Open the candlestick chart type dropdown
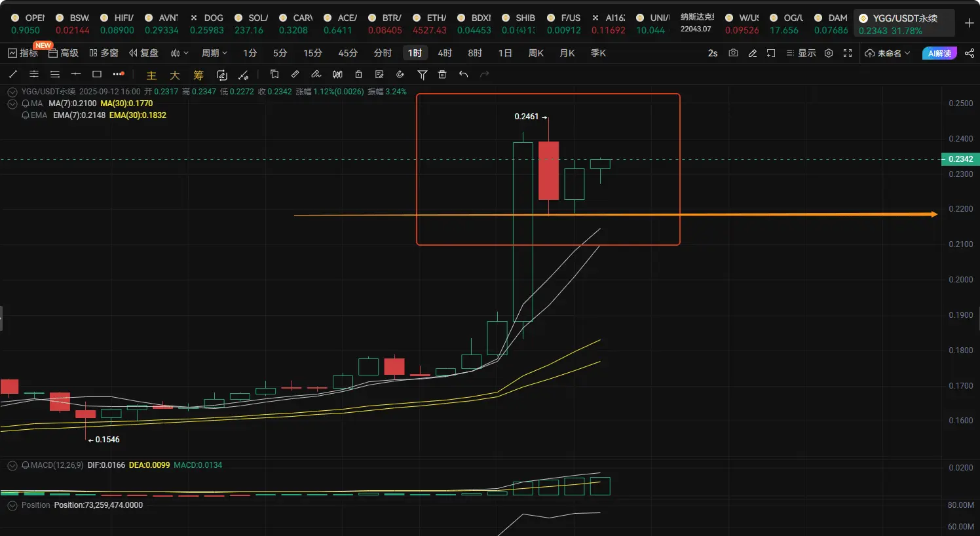Viewport: 980px width, 536px height. click(179, 53)
